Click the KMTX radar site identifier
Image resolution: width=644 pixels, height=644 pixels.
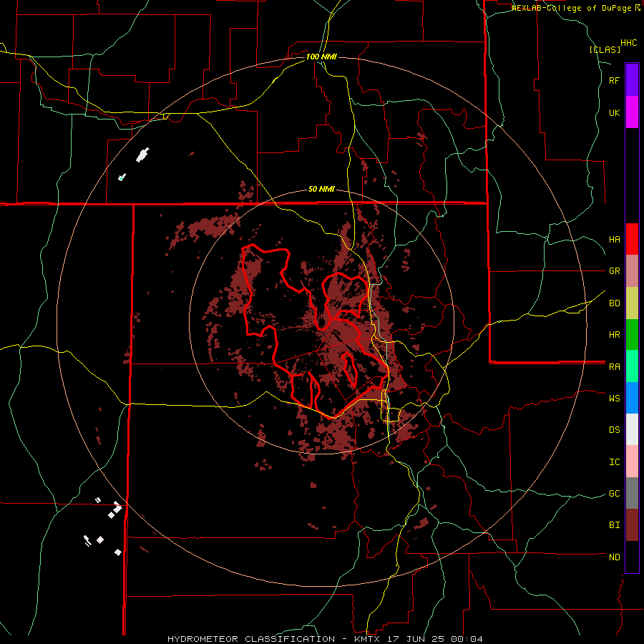pos(368,639)
